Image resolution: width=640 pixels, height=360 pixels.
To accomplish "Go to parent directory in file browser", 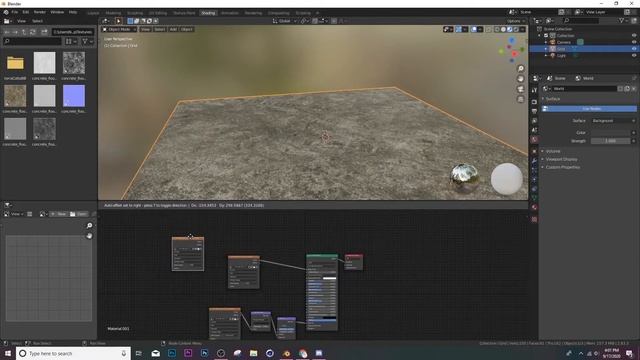I will click(x=24, y=32).
